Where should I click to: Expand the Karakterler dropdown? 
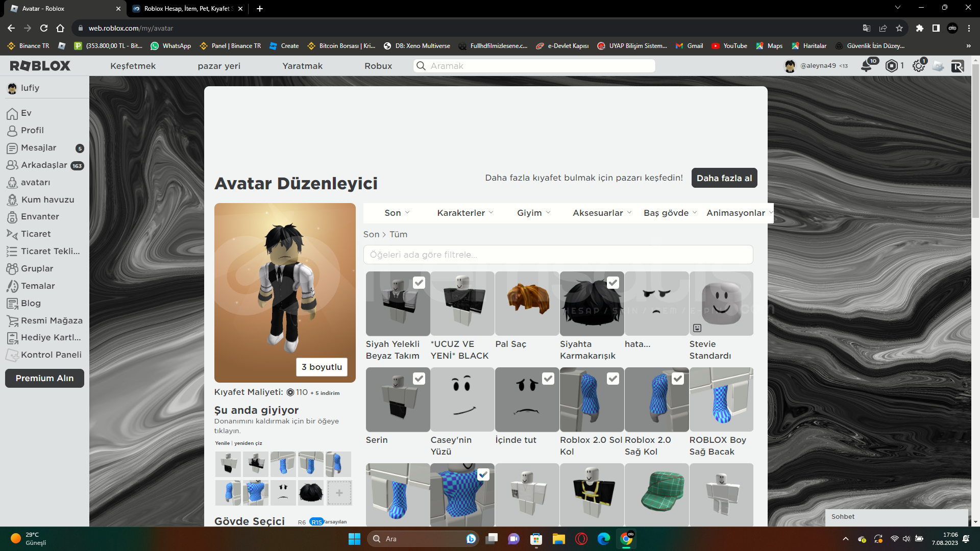pos(465,213)
